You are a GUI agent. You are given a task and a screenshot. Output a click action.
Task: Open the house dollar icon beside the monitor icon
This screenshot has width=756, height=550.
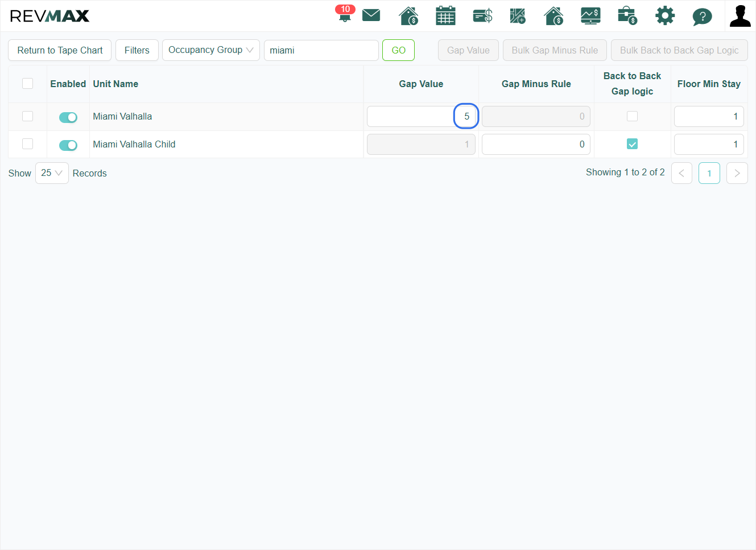553,16
